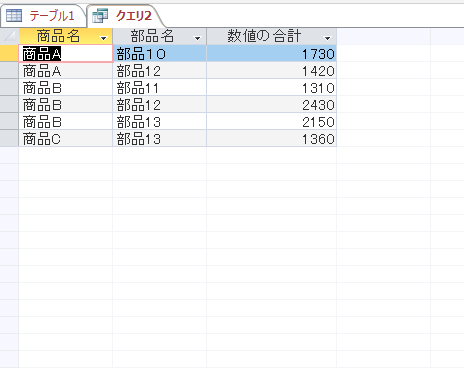Click the 商品B cell in the 2430 row
Viewport: 464px width, 368px height.
(x=66, y=105)
